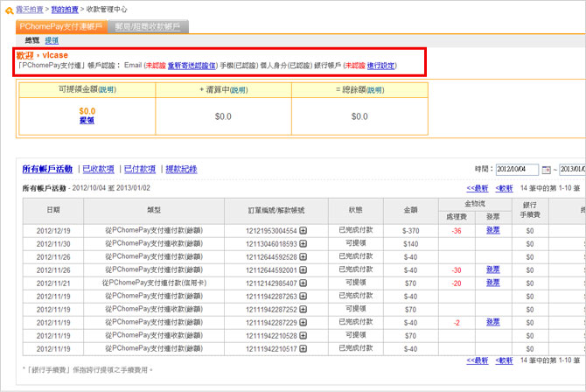Expand plus icon for order 12112644592001
This screenshot has width=586, height=392.
(303, 270)
